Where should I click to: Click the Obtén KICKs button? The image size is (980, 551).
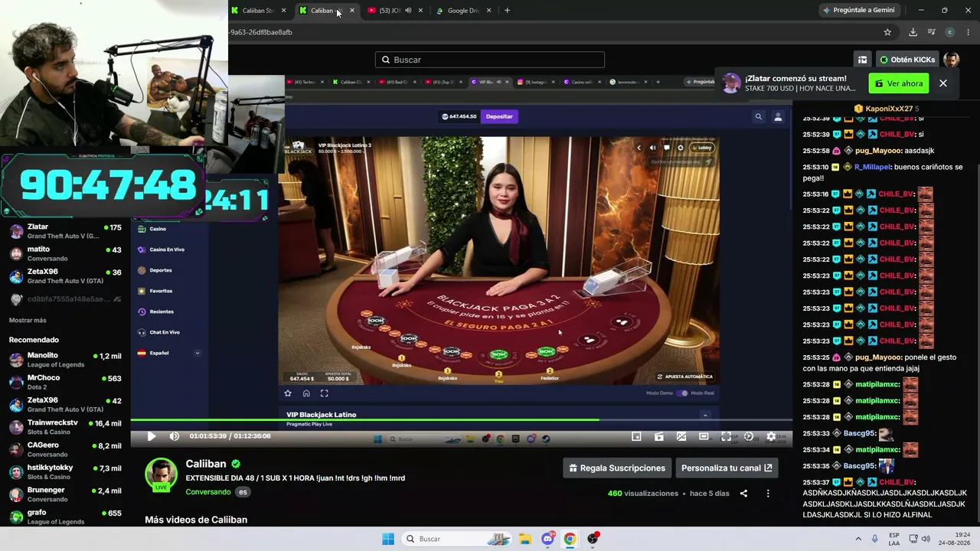[907, 60]
